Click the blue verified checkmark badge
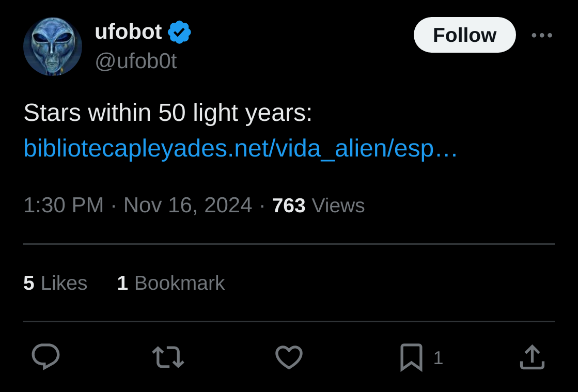 pyautogui.click(x=180, y=32)
